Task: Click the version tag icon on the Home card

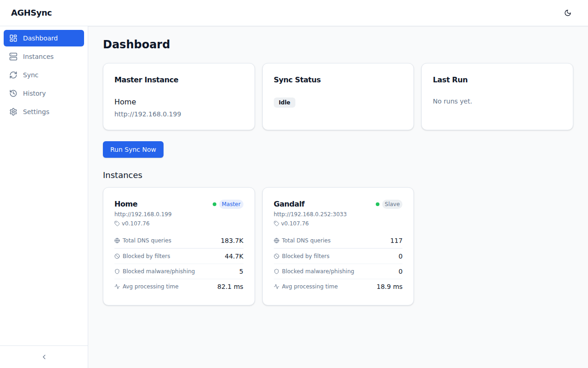Action: (117, 224)
